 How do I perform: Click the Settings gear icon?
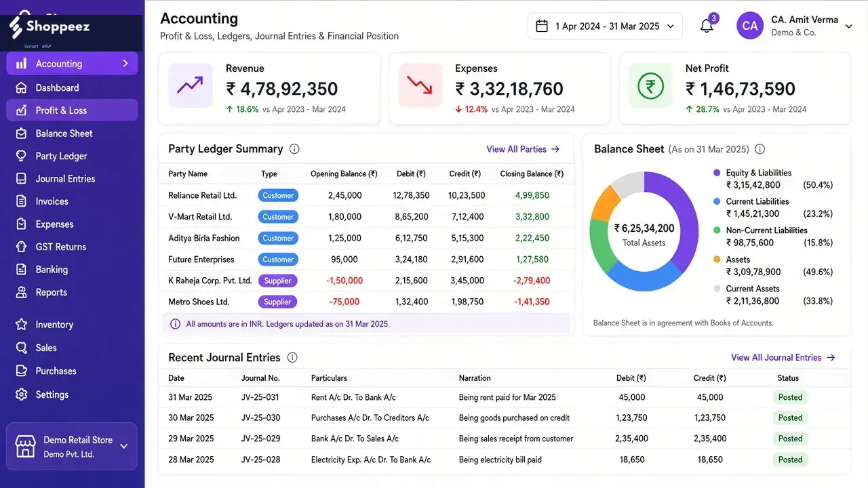(22, 394)
